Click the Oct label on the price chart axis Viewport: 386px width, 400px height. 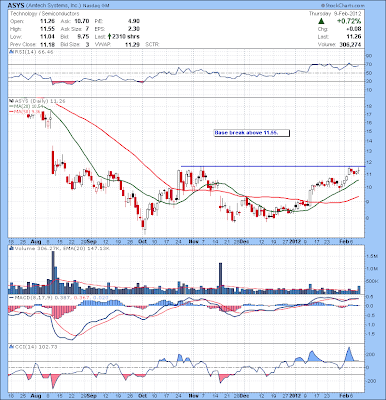coord(143,241)
